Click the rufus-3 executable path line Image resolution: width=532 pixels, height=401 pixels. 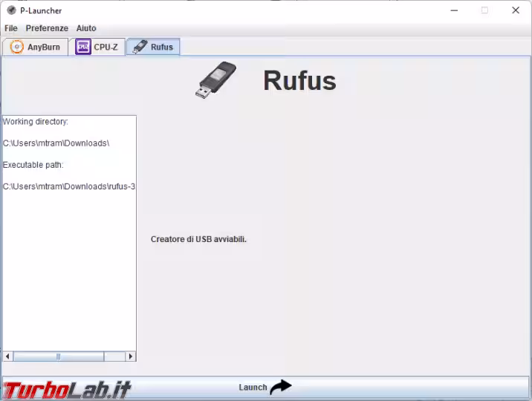tap(69, 186)
